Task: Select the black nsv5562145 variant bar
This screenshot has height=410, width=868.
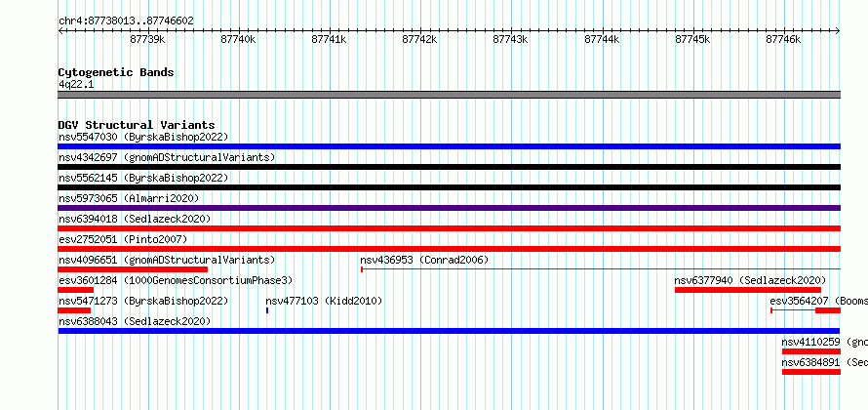Action: click(x=449, y=187)
